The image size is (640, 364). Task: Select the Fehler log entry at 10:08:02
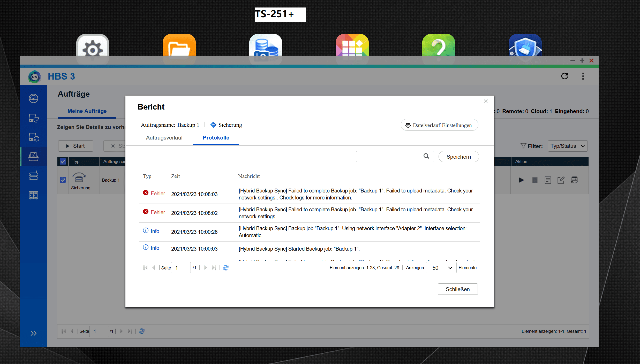309,213
